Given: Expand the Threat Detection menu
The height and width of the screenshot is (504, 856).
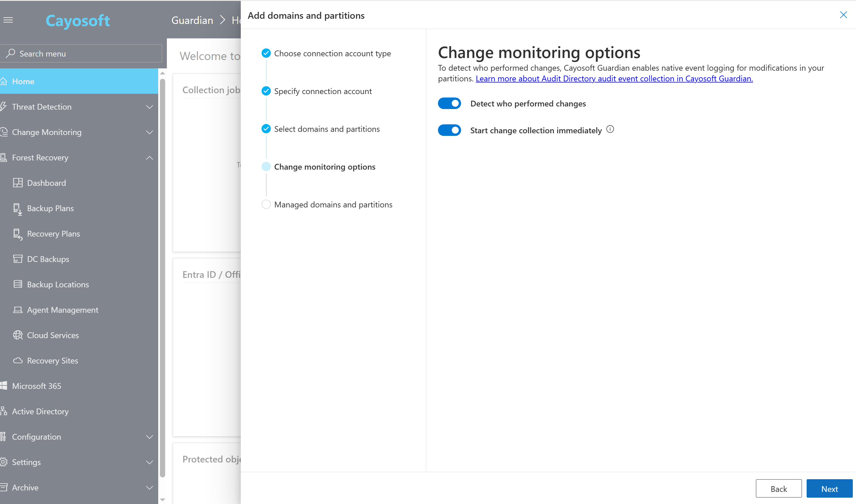Looking at the screenshot, I should pos(149,107).
